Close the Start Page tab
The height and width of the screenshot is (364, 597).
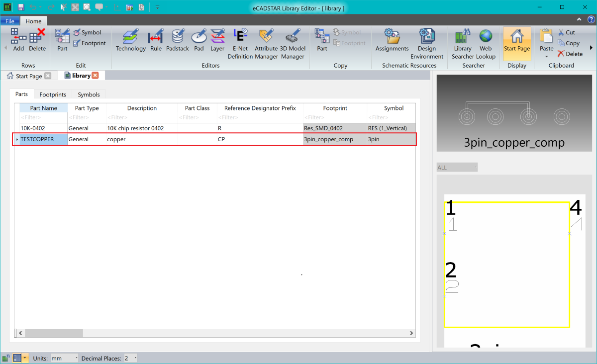48,76
